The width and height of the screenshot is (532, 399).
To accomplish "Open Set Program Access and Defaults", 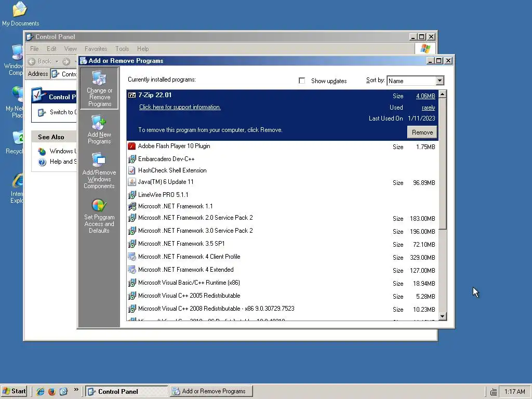I will tap(99, 216).
